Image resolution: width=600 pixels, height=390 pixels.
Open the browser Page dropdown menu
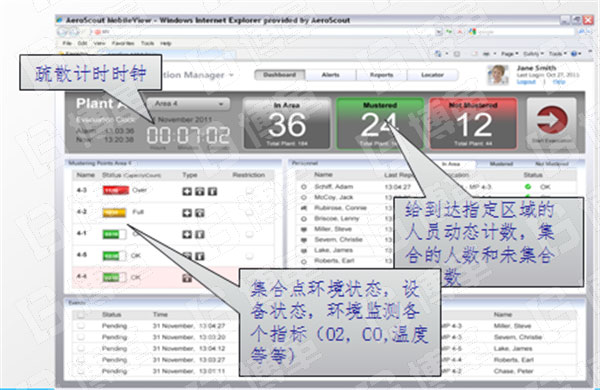(x=509, y=54)
